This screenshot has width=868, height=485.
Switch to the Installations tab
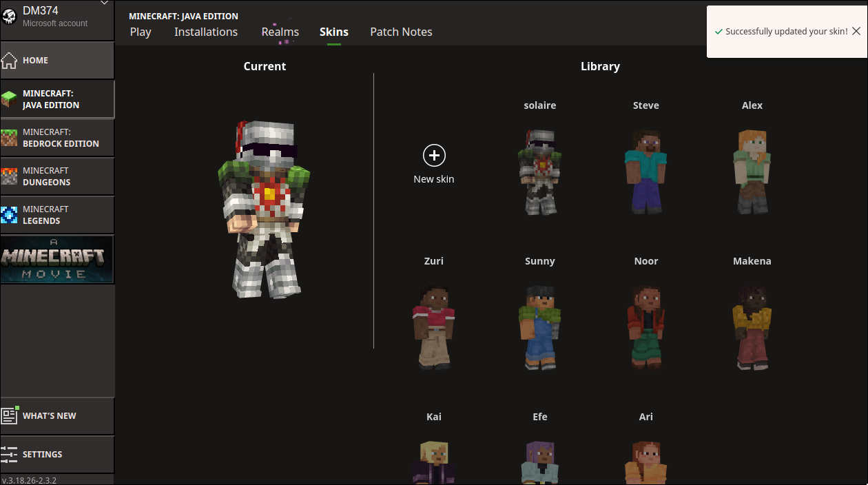(206, 32)
